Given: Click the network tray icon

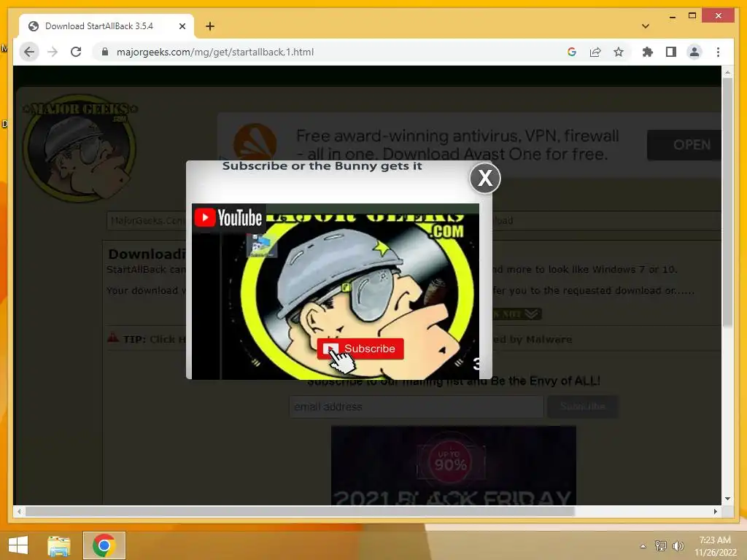Looking at the screenshot, I should [660, 545].
